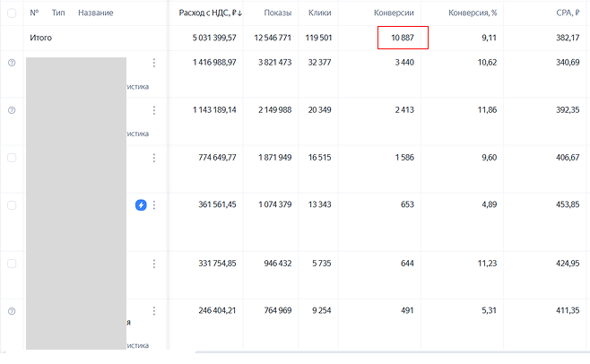Click the Название column header
The height and width of the screenshot is (364, 590).
(96, 13)
